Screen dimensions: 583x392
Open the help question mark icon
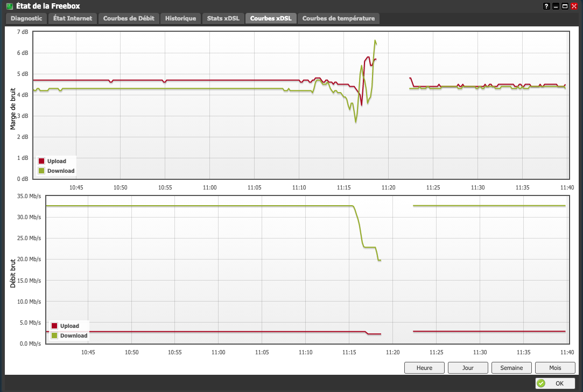pyautogui.click(x=546, y=6)
